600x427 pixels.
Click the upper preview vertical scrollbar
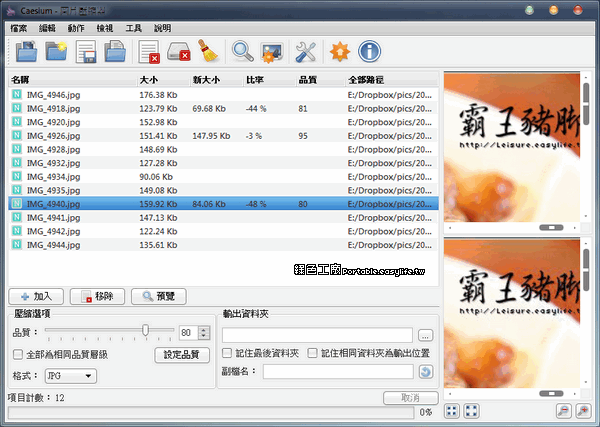(x=586, y=148)
